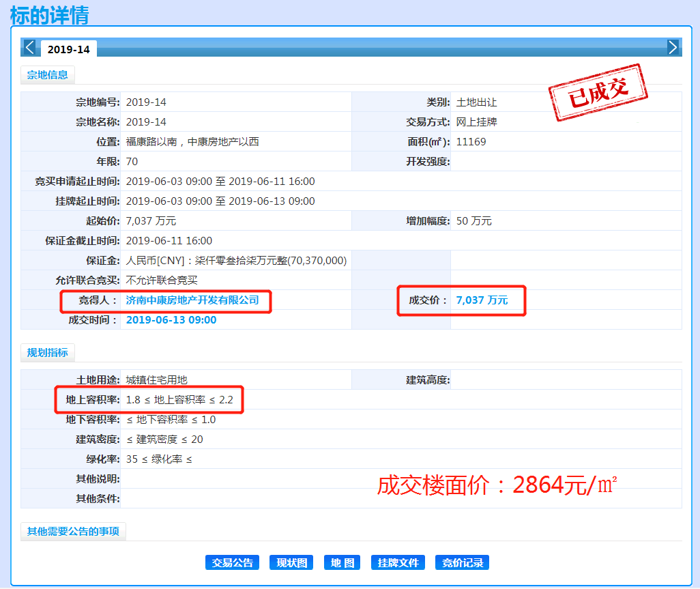Click the 土地用途 value 城镇住宅用地
Screen dimensions: 700x589
157,380
